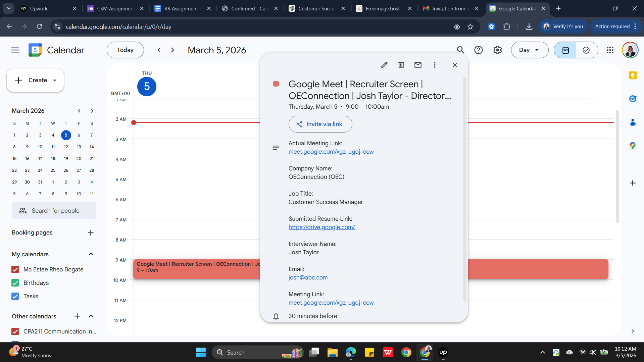Go to the previous day
The width and height of the screenshot is (644, 362).
click(x=159, y=50)
